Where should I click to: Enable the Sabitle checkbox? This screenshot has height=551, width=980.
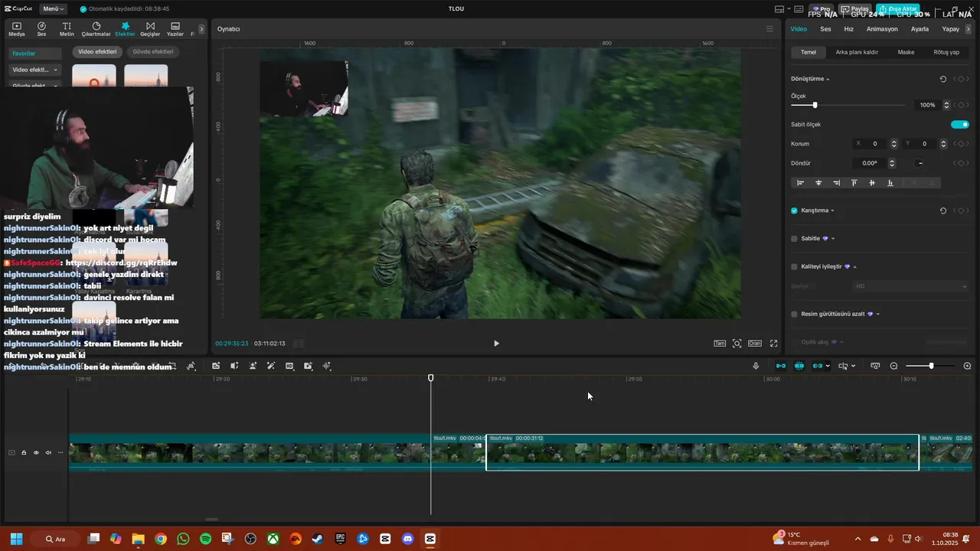pyautogui.click(x=794, y=239)
